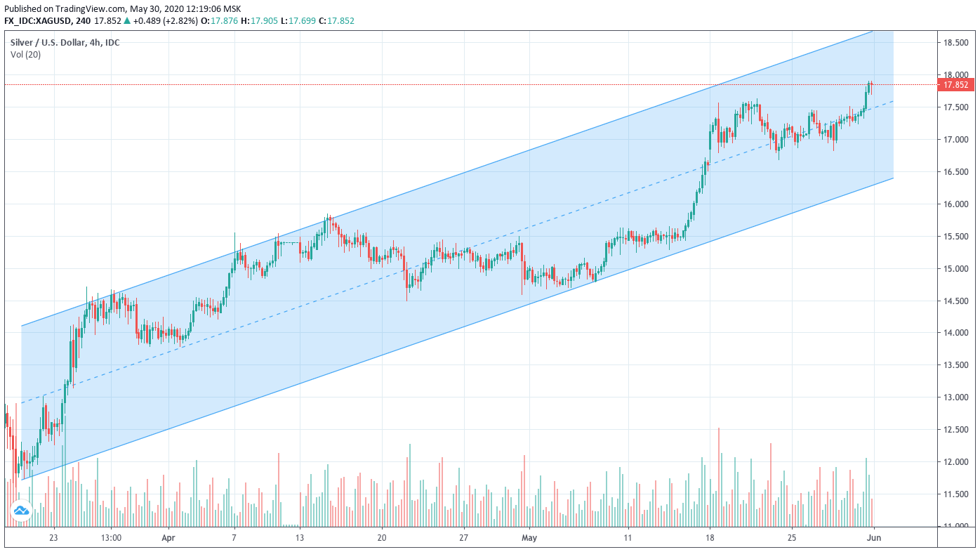Click the 15.000 price scale label
This screenshot has width=980, height=552.
click(x=955, y=269)
